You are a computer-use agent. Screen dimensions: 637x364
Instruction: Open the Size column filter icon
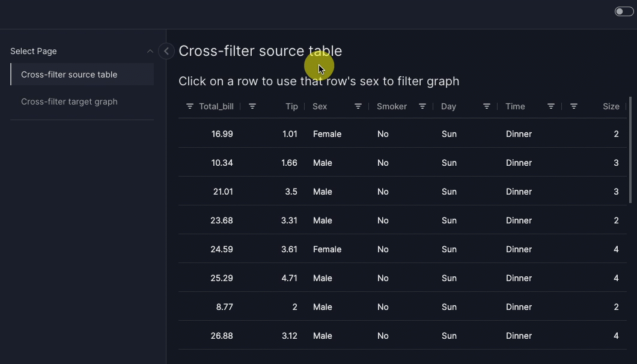pyautogui.click(x=574, y=106)
